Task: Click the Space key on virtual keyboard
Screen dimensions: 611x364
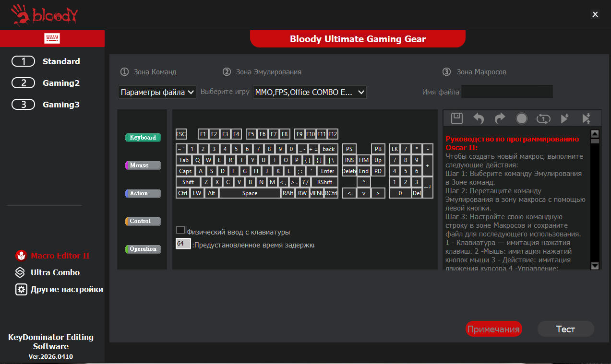Action: click(x=250, y=193)
